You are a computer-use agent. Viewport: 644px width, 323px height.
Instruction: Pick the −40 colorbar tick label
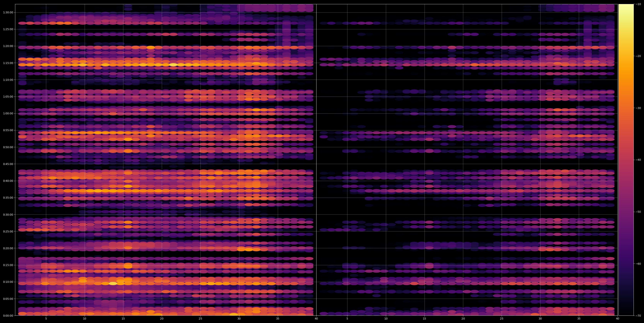pos(638,160)
